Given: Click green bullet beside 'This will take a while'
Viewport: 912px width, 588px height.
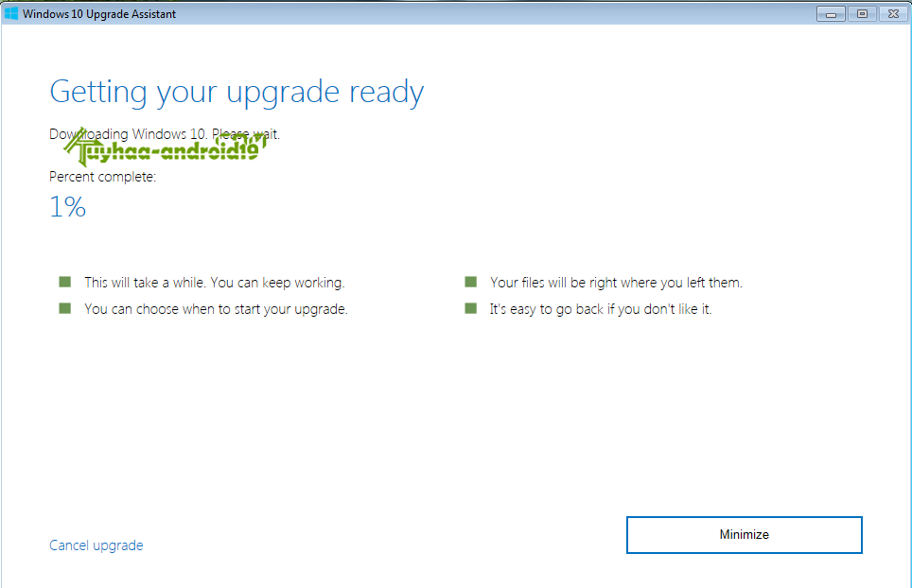Looking at the screenshot, I should 64,282.
